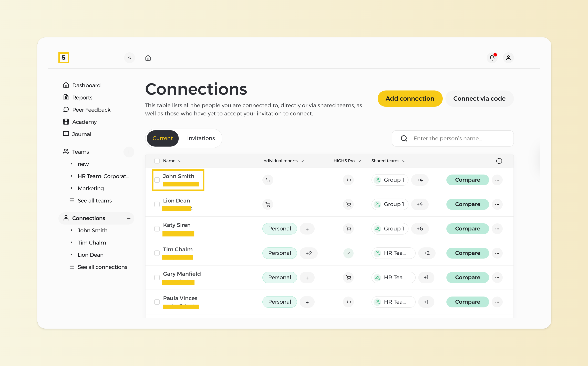This screenshot has width=588, height=366.
Task: Switch to the Invitations tab
Action: coord(201,138)
